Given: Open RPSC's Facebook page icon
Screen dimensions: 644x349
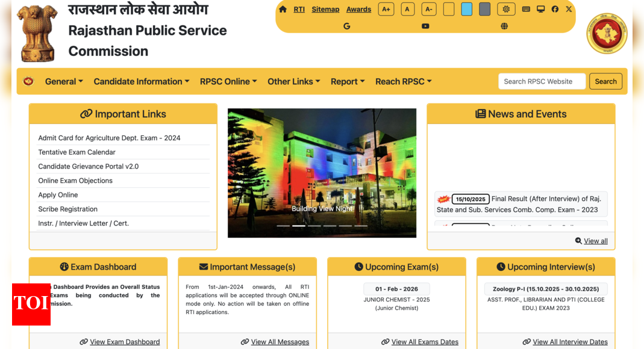Looking at the screenshot, I should [555, 9].
